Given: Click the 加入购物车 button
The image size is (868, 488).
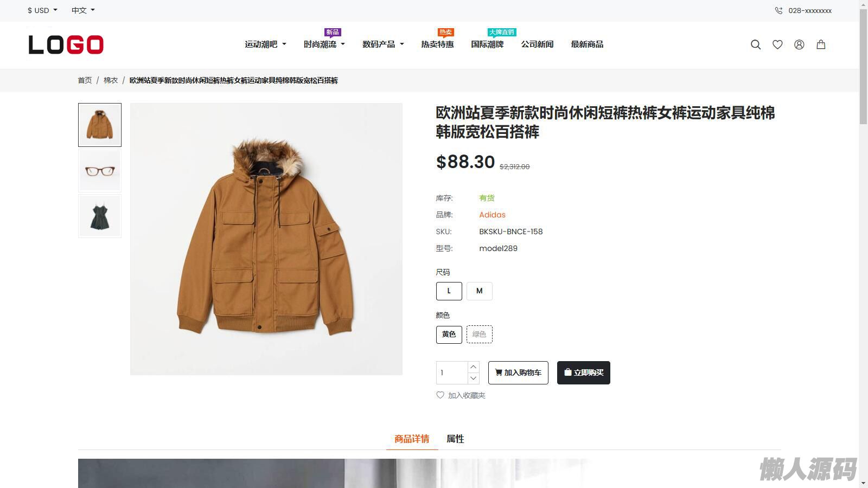Looking at the screenshot, I should point(518,373).
